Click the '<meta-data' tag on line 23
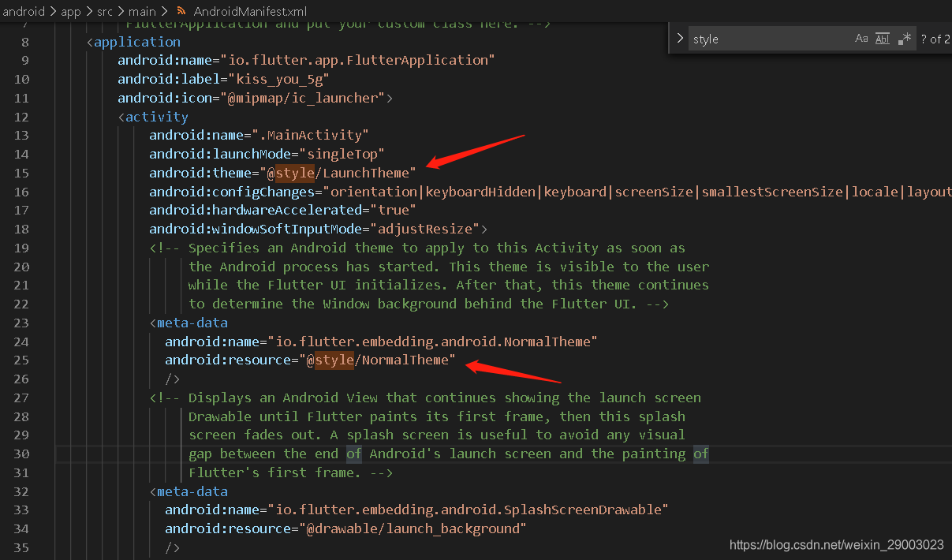 point(189,323)
